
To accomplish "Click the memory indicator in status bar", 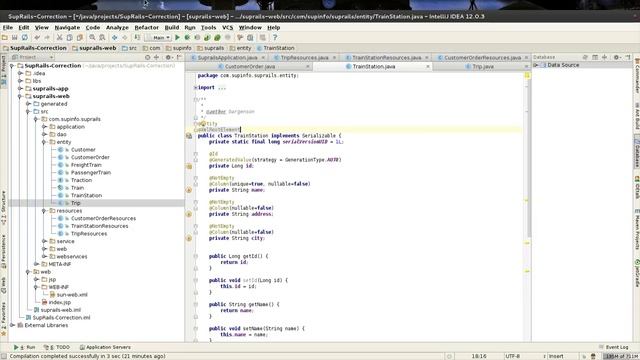I will pyautogui.click(x=621, y=356).
